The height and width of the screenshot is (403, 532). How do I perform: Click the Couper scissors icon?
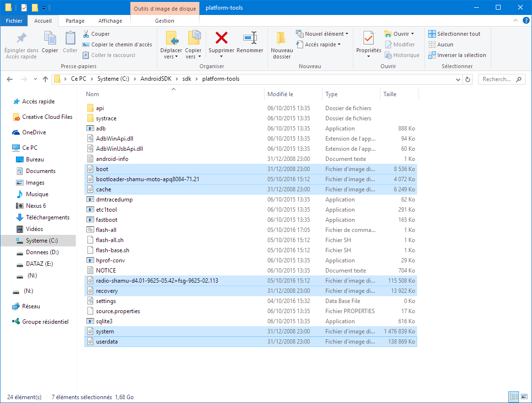point(86,34)
